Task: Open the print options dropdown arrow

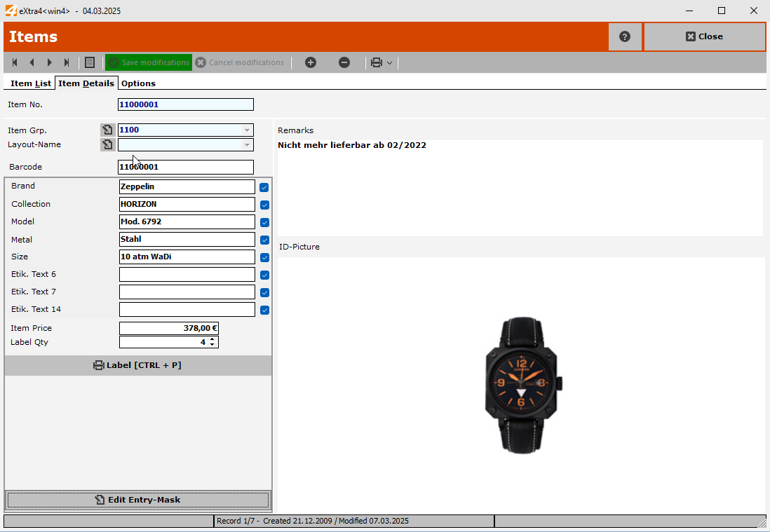Action: 389,62
